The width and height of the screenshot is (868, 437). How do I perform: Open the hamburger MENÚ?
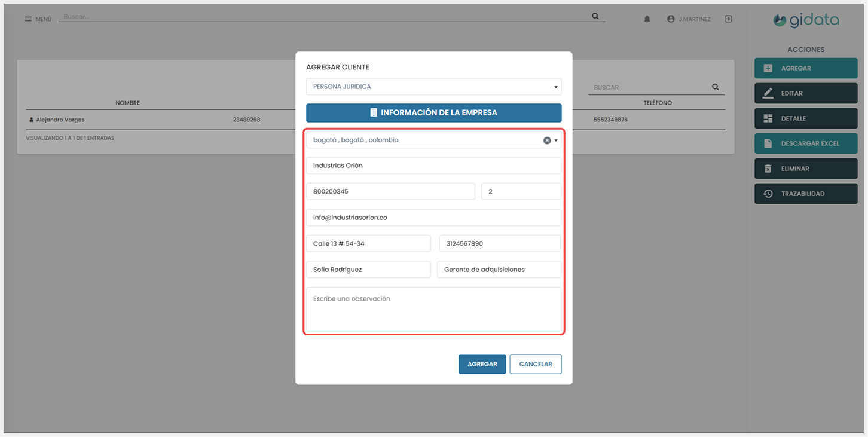click(x=38, y=19)
